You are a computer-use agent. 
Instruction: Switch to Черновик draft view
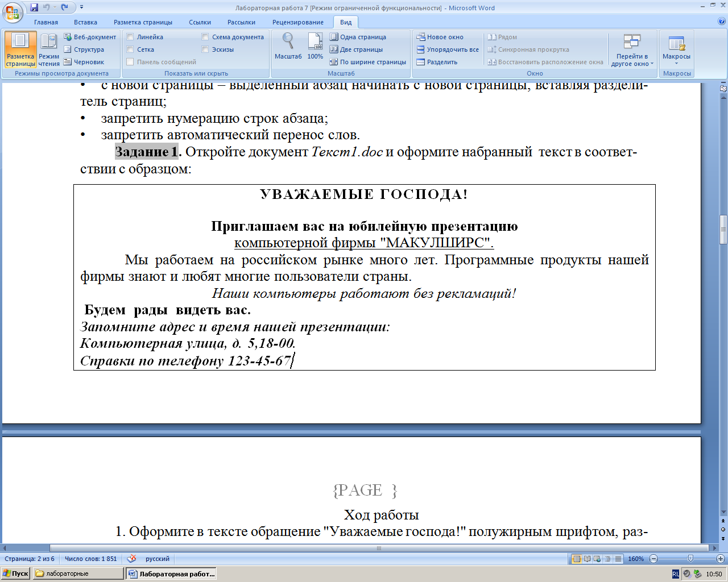(x=84, y=62)
